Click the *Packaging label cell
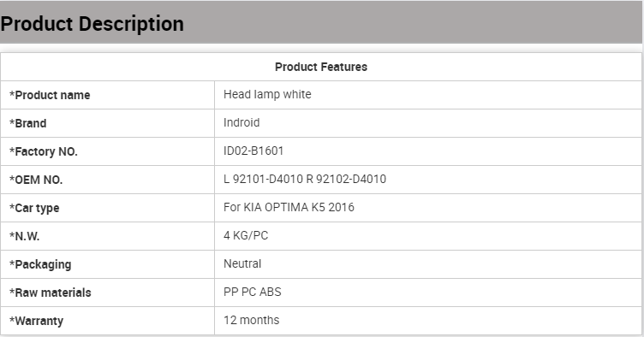The image size is (644, 337). 107,265
